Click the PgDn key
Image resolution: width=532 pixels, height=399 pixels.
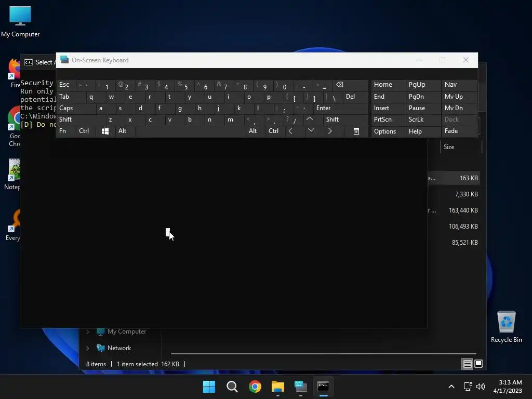[x=423, y=97]
